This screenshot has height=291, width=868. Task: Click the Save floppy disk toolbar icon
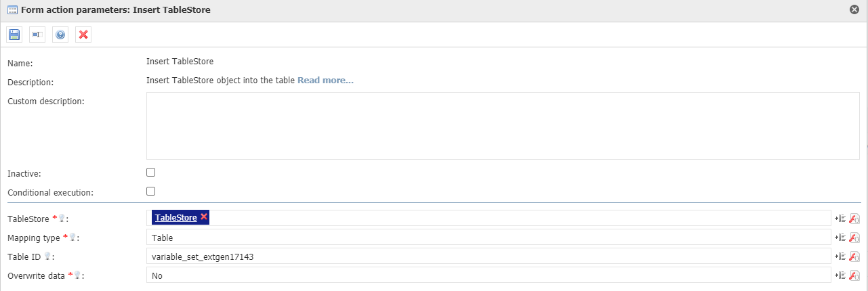point(15,35)
